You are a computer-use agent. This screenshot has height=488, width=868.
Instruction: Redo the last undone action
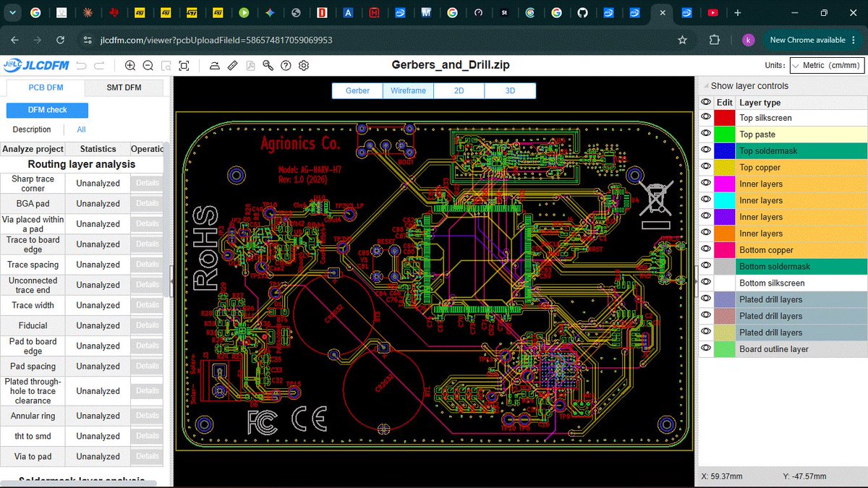click(98, 66)
